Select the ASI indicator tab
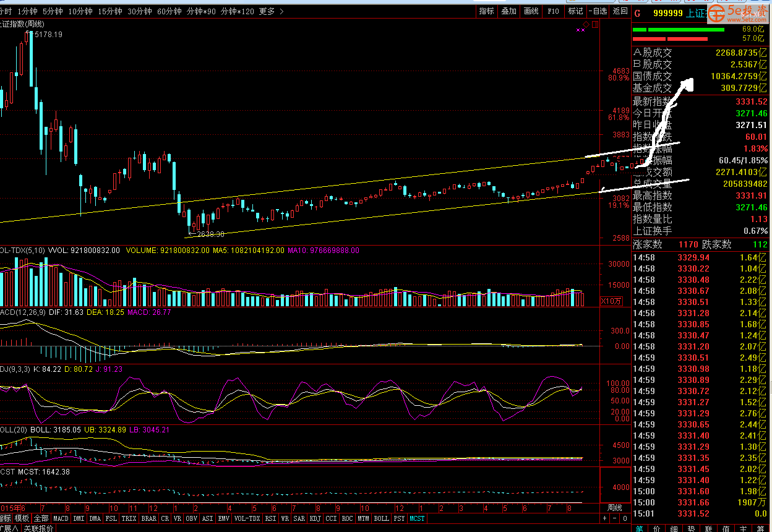772x532 pixels. tap(208, 518)
